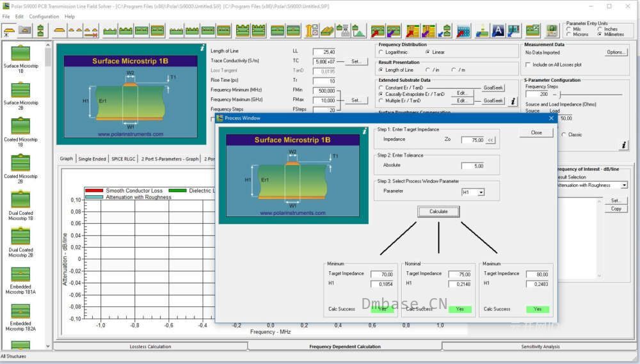Click GoalSeek for Constant Er / TanD

point(493,88)
